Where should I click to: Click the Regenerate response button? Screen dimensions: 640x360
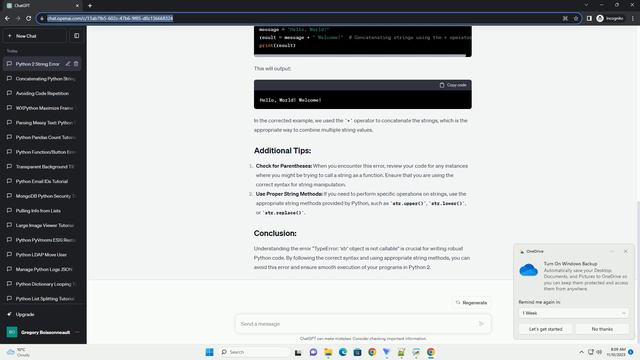pyautogui.click(x=471, y=303)
